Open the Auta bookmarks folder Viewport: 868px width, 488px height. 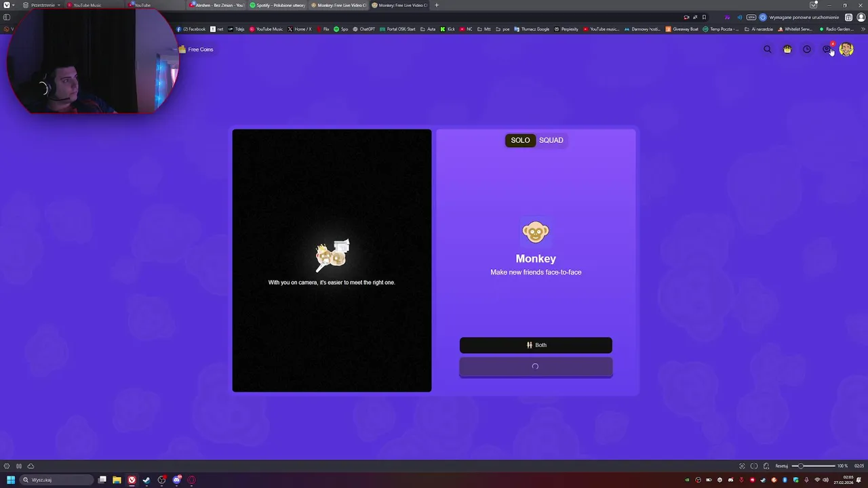[428, 29]
